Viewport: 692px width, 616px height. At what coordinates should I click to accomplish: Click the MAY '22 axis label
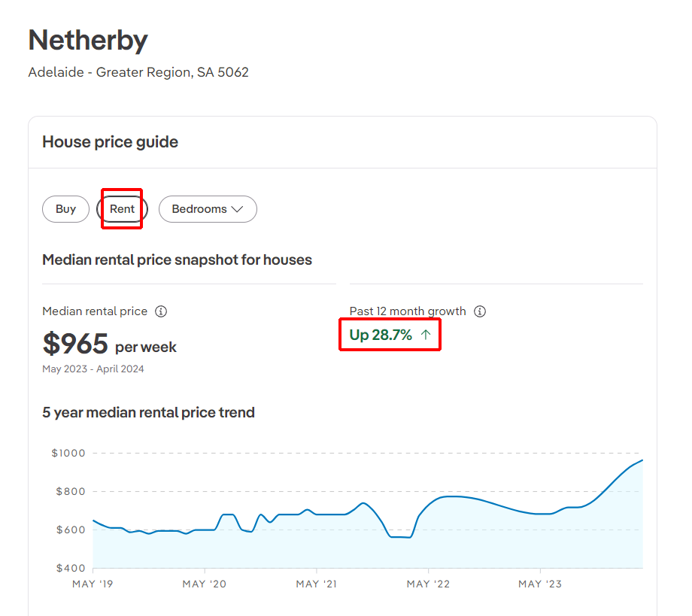428,584
